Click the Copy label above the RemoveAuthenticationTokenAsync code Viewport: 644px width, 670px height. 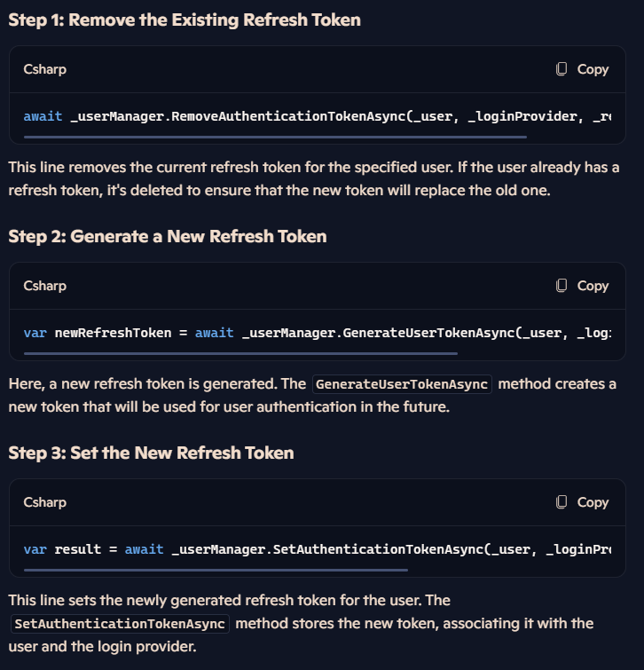(x=593, y=69)
